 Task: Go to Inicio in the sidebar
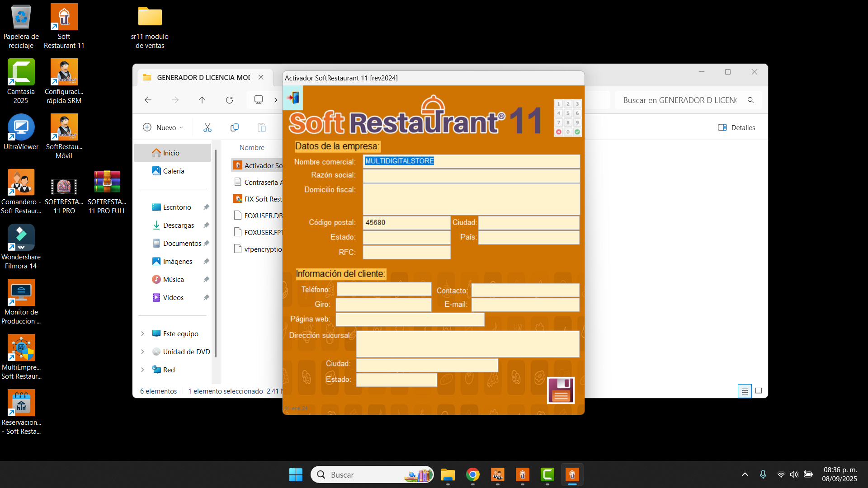click(x=171, y=153)
